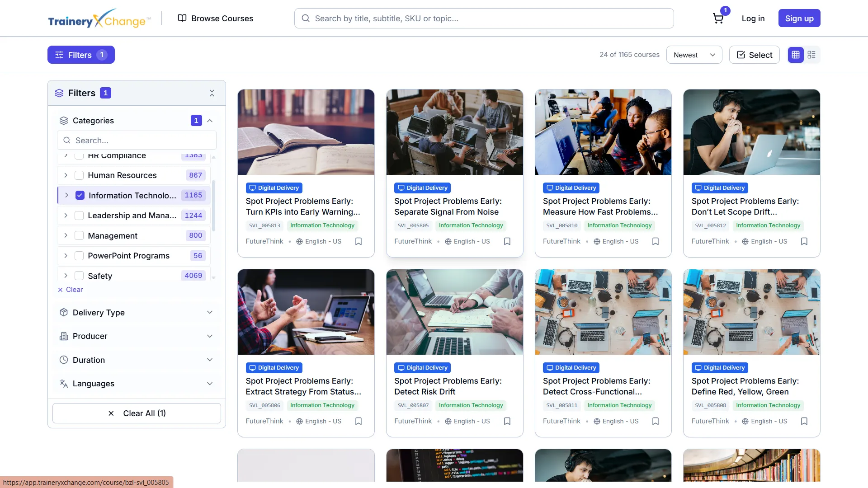Open the Measure How Fast Problems course thumbnail
Screen dimensions: 868x488
pyautogui.click(x=603, y=132)
